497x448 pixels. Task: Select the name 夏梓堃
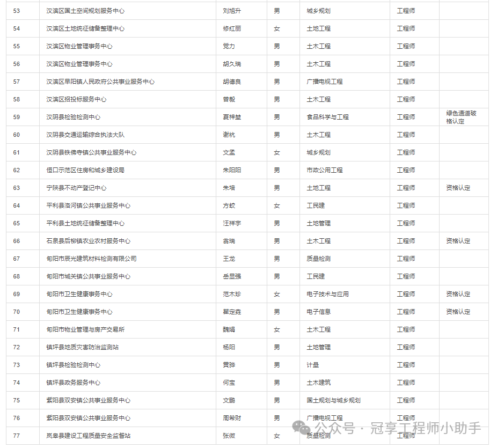(232, 117)
